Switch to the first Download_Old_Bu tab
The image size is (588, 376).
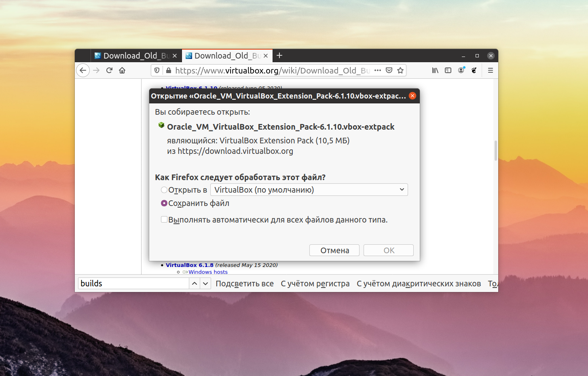[x=136, y=56]
